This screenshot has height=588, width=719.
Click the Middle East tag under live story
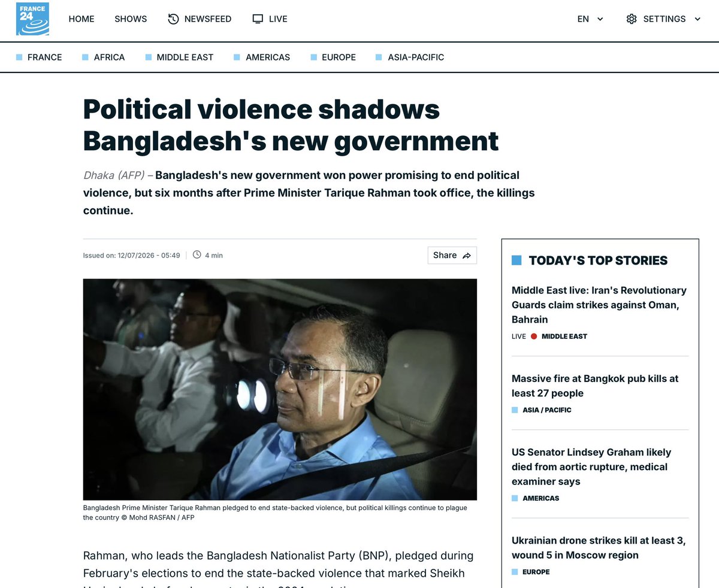coord(564,337)
